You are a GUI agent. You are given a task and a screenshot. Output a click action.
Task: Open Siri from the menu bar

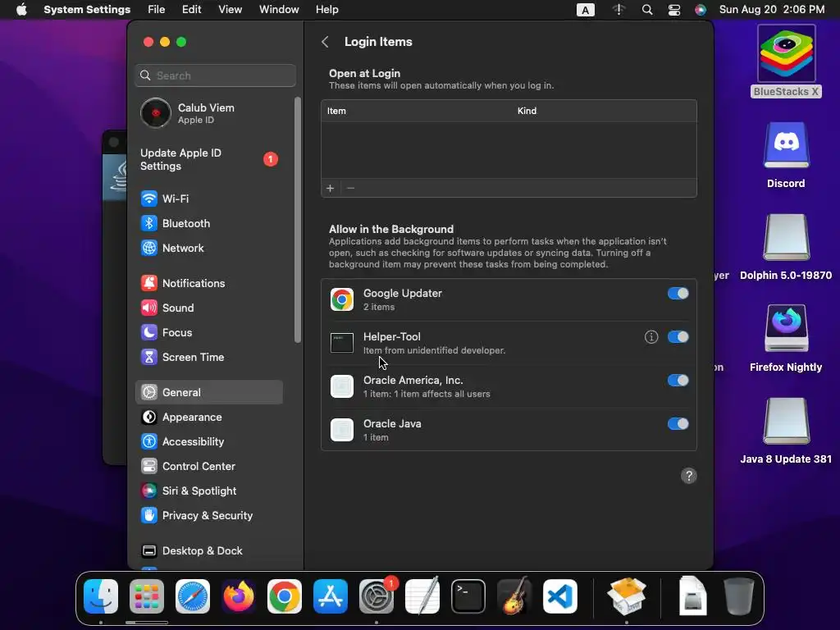[x=701, y=10]
